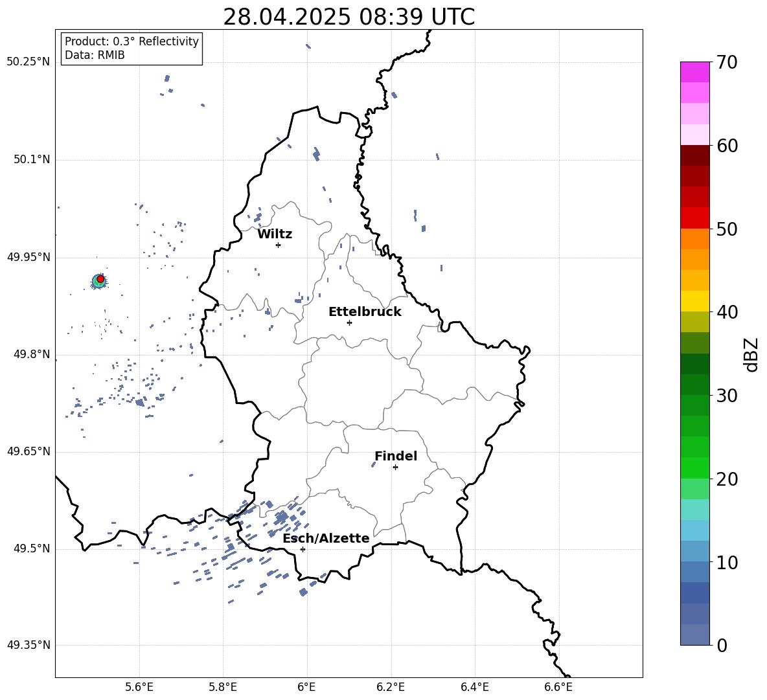Click the "Data: RMIB" text

tap(95, 55)
